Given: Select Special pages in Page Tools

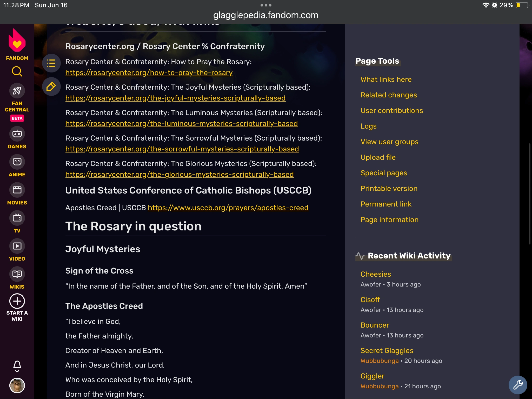Looking at the screenshot, I should 384,173.
